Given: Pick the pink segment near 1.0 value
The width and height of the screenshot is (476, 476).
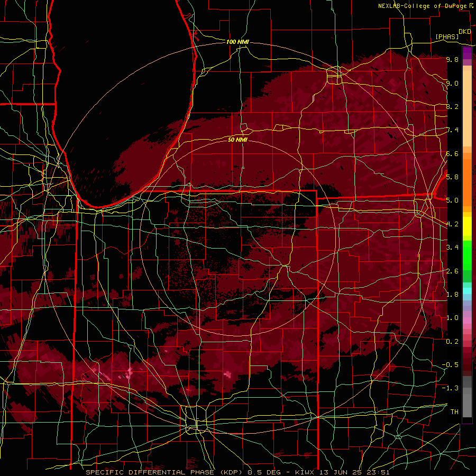Looking at the screenshot, I should 467,321.
